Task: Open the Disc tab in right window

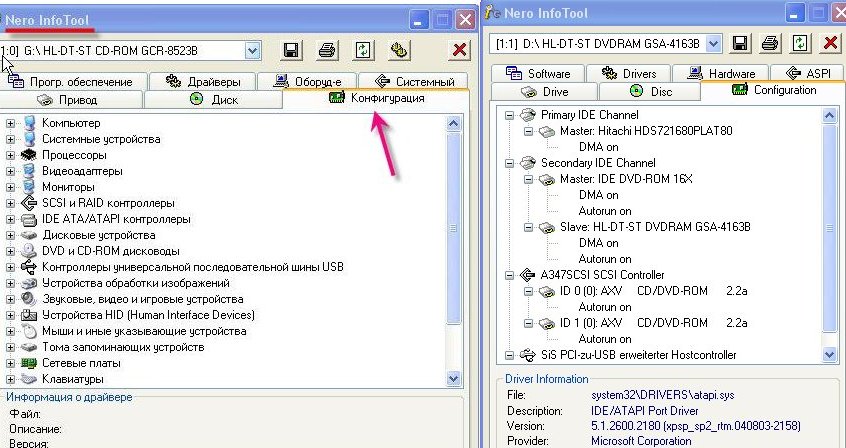Action: 652,91
